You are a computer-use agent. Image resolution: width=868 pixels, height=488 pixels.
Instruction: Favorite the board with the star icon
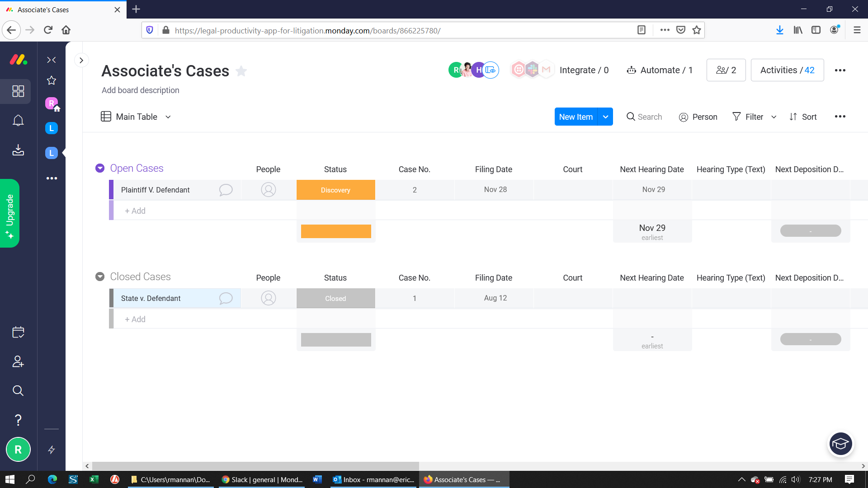241,71
